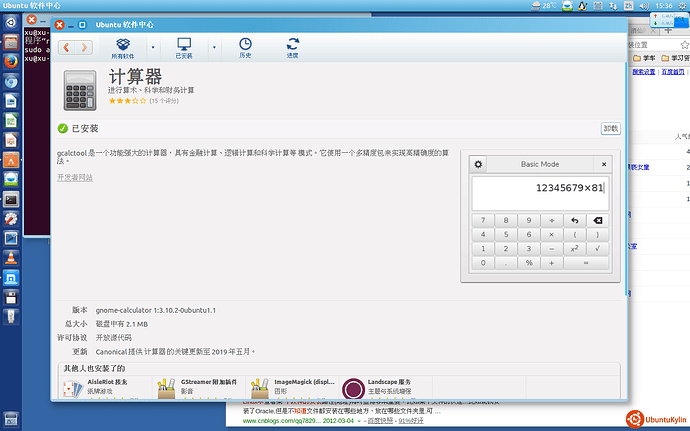Open the Files manager in the launcher
The image size is (690, 431).
point(11,42)
